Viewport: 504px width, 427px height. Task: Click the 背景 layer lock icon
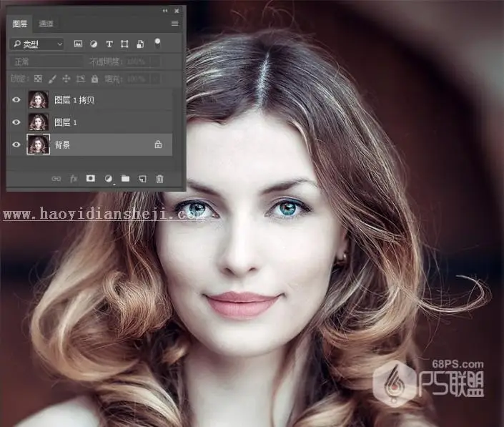coord(158,144)
